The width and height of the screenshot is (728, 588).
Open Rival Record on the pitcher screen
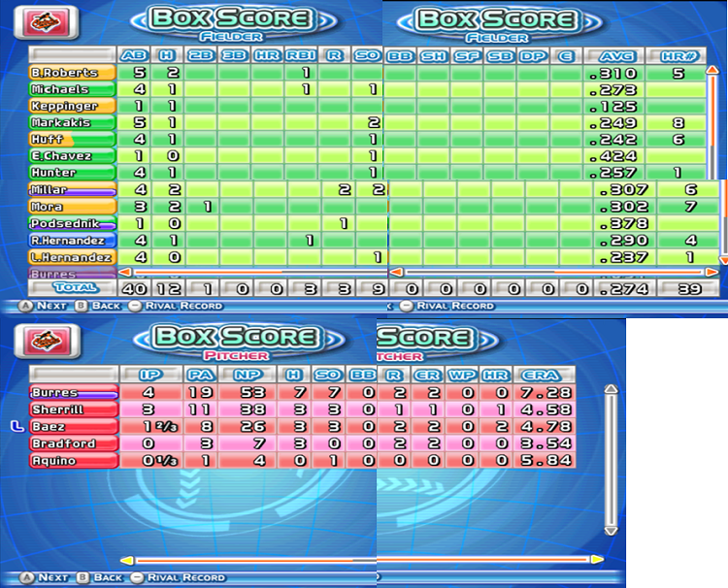(179, 577)
